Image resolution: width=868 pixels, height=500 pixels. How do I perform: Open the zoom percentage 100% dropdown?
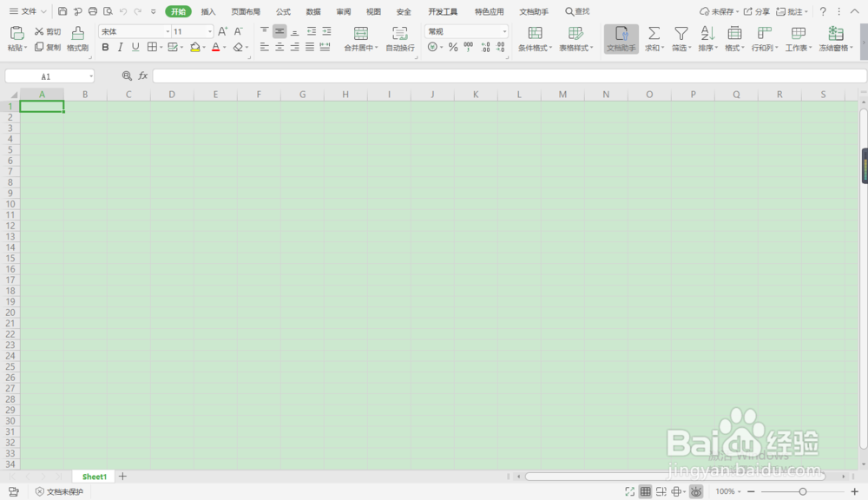pyautogui.click(x=728, y=491)
